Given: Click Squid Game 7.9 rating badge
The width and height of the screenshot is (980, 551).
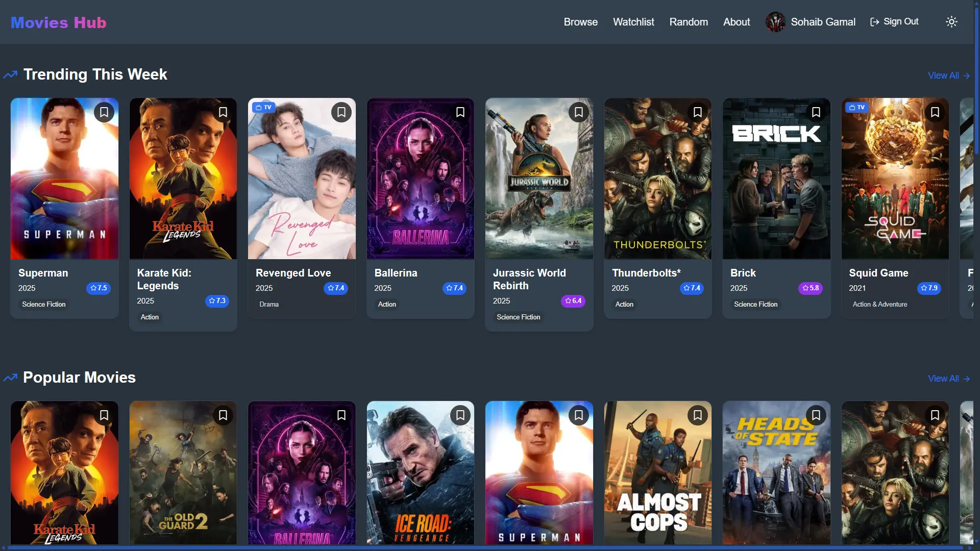Looking at the screenshot, I should tap(929, 288).
